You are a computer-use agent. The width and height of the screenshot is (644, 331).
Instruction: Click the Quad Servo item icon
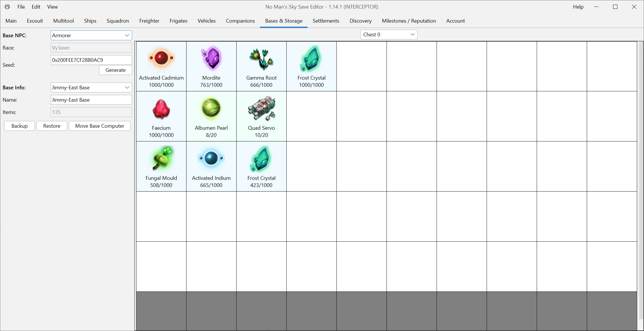tap(261, 109)
